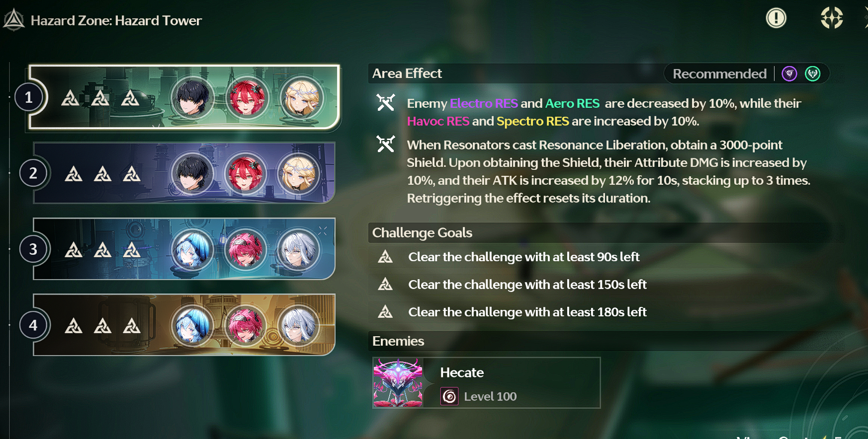The width and height of the screenshot is (868, 439).
Task: Click the Recommended label button
Action: (719, 73)
